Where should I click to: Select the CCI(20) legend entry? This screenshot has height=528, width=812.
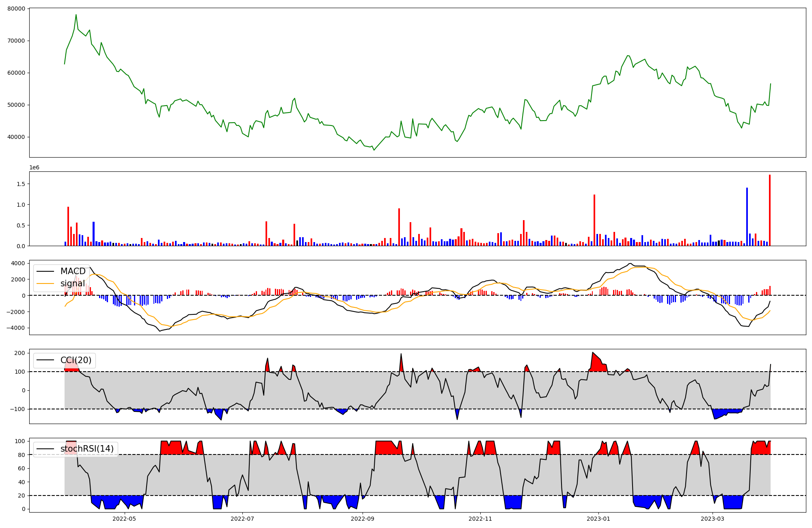[76, 360]
